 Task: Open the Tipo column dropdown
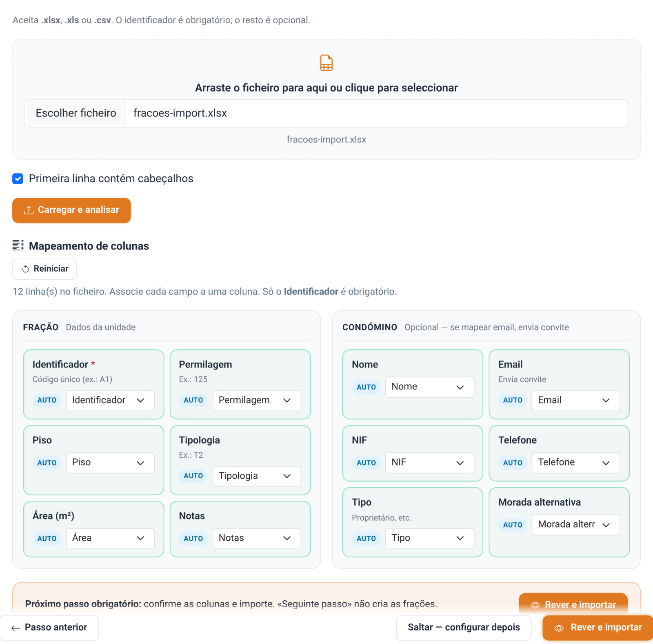[x=430, y=538]
